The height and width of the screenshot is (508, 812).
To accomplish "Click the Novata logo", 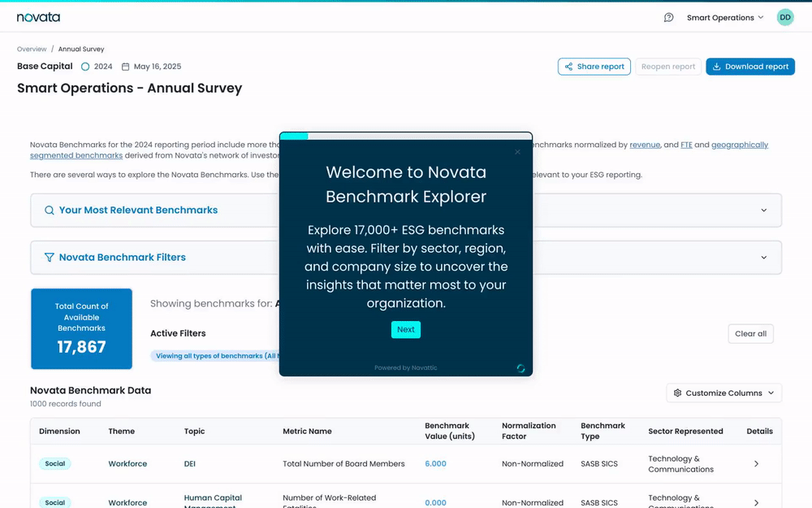I will coord(38,17).
